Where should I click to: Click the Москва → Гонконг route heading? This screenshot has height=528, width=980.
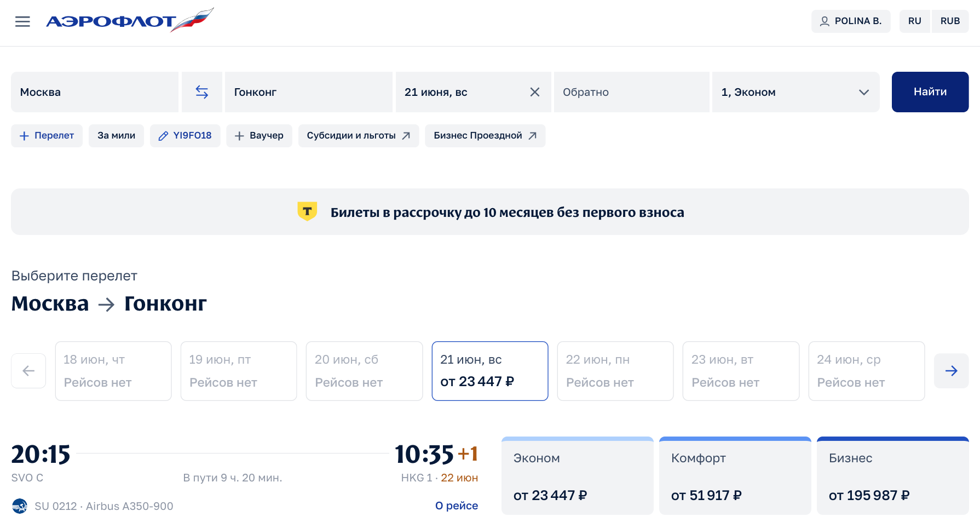point(109,303)
